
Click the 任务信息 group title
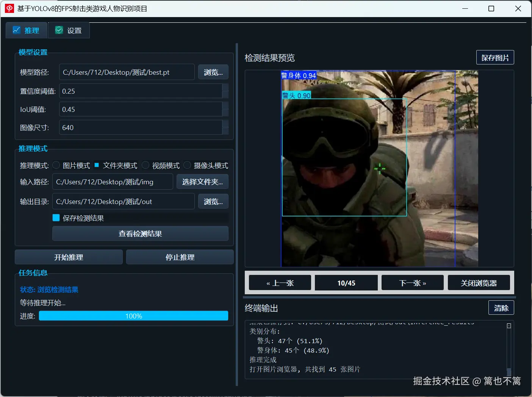tap(33, 273)
